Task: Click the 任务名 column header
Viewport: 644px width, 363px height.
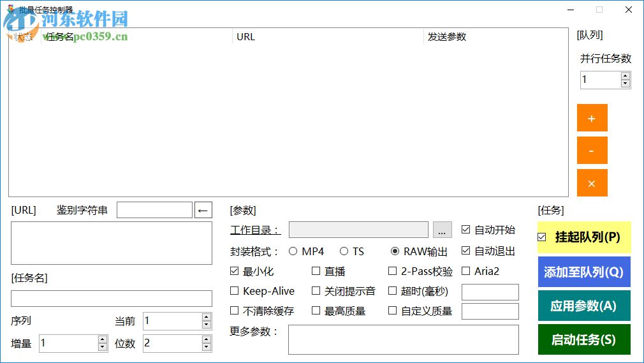Action: point(136,36)
